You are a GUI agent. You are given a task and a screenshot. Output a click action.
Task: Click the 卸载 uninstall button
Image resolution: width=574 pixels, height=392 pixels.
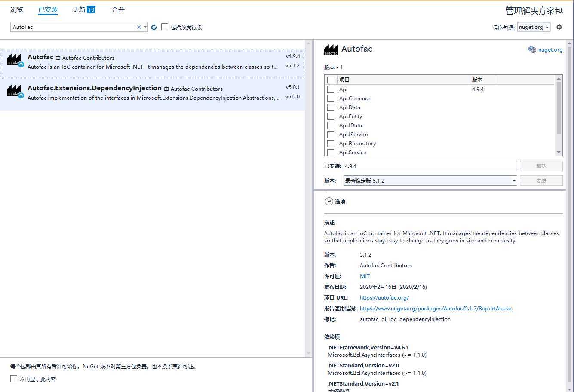541,166
